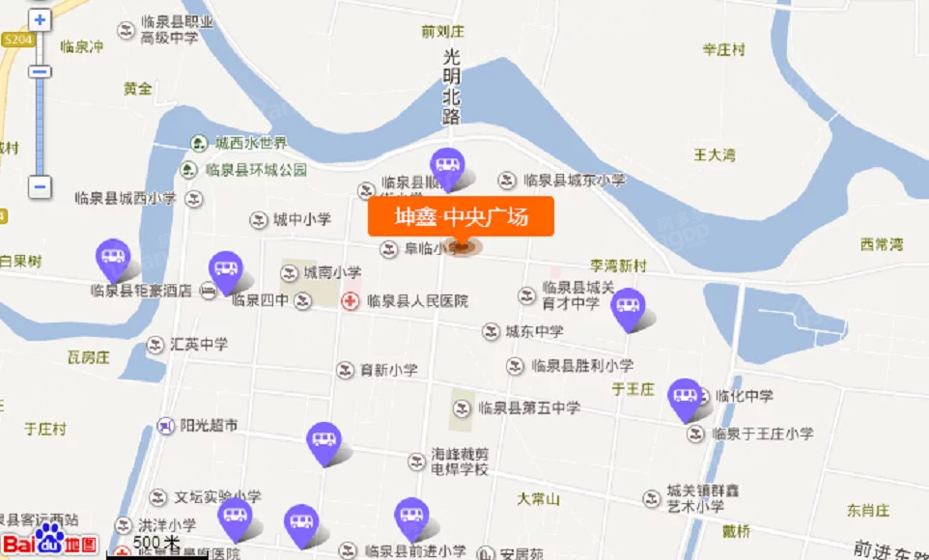The height and width of the screenshot is (560, 929).
Task: Click the 临泉县人民医院 hospital icon
Action: (x=351, y=301)
